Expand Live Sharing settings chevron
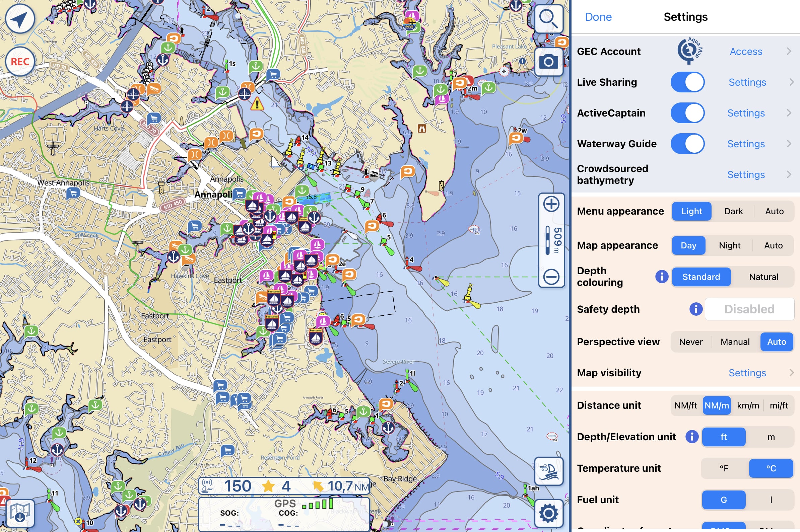The width and height of the screenshot is (800, 532). click(x=791, y=82)
